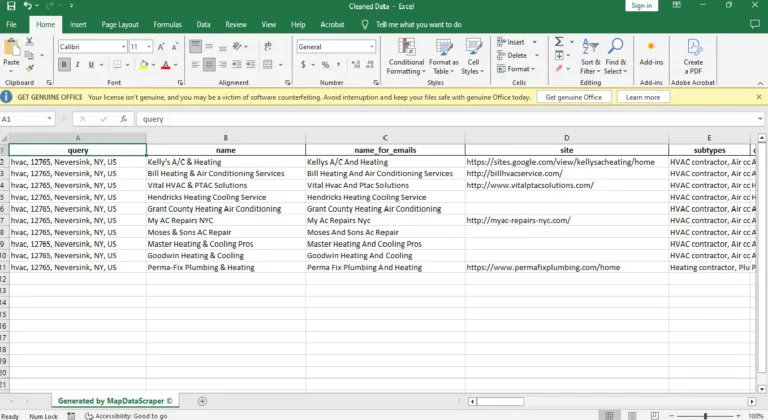768x420 pixels.
Task: Expand the borders dropdown arrow
Action: pyautogui.click(x=127, y=65)
